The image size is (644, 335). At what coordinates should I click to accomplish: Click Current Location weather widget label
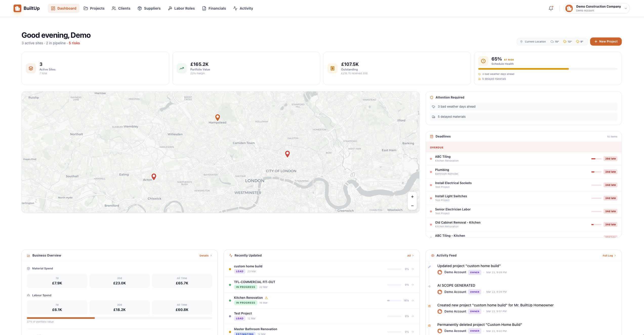click(x=535, y=42)
